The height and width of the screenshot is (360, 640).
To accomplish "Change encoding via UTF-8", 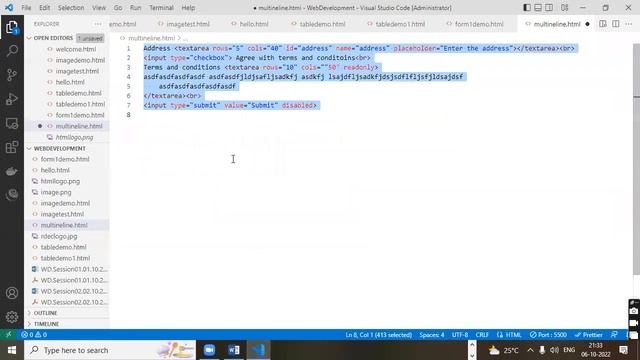I will (460, 335).
